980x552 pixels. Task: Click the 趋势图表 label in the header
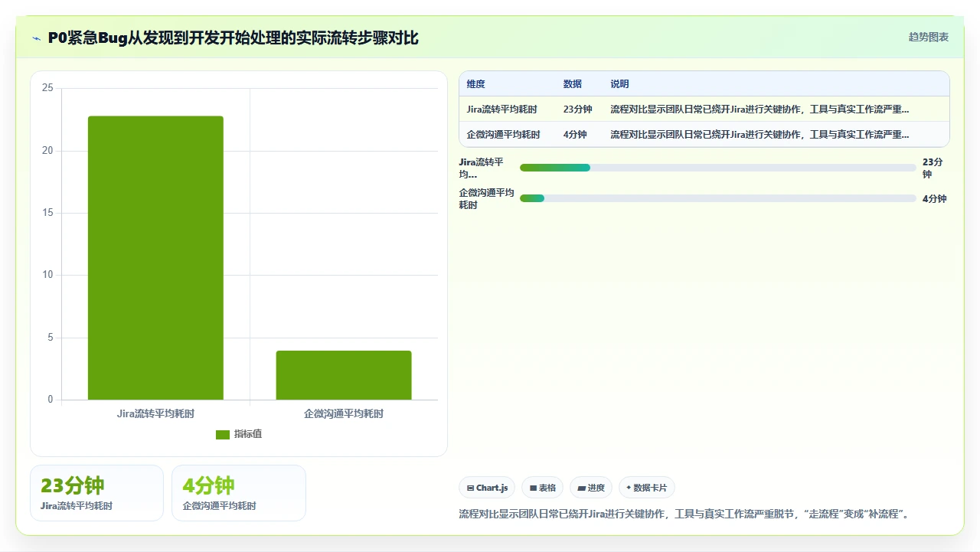(x=929, y=37)
